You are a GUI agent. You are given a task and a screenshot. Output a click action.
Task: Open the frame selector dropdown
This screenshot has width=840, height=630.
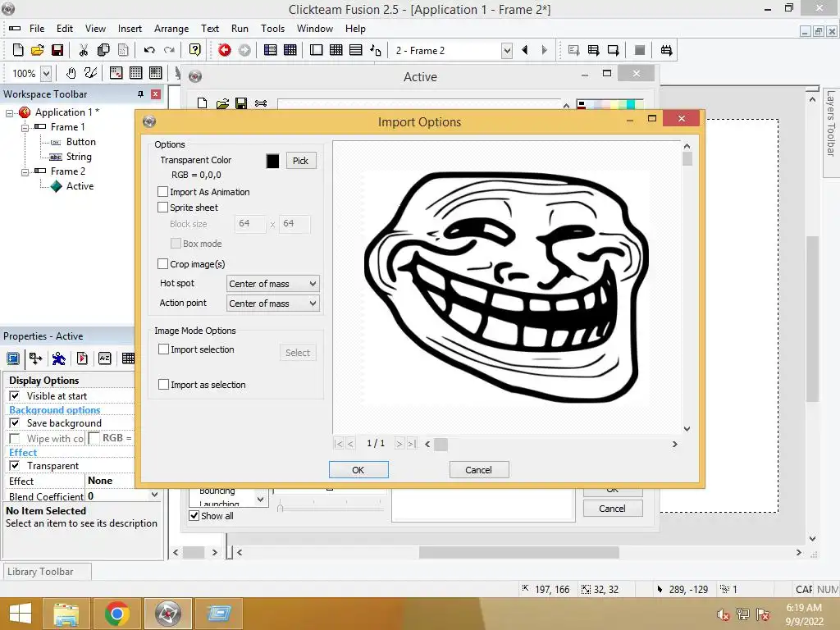point(507,51)
